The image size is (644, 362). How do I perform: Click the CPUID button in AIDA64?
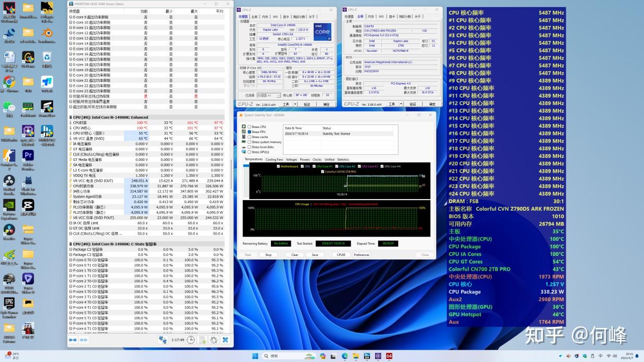[341, 255]
